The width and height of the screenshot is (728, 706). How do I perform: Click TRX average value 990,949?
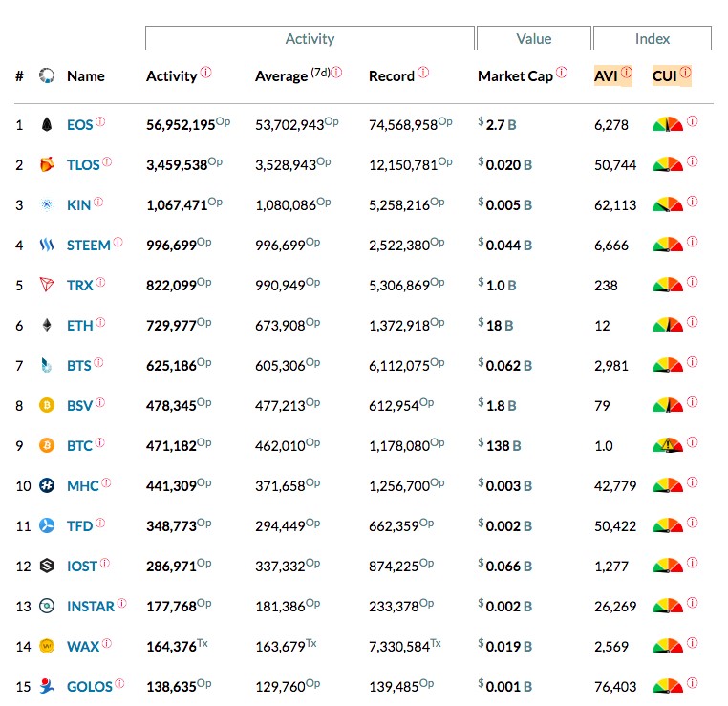tap(280, 286)
